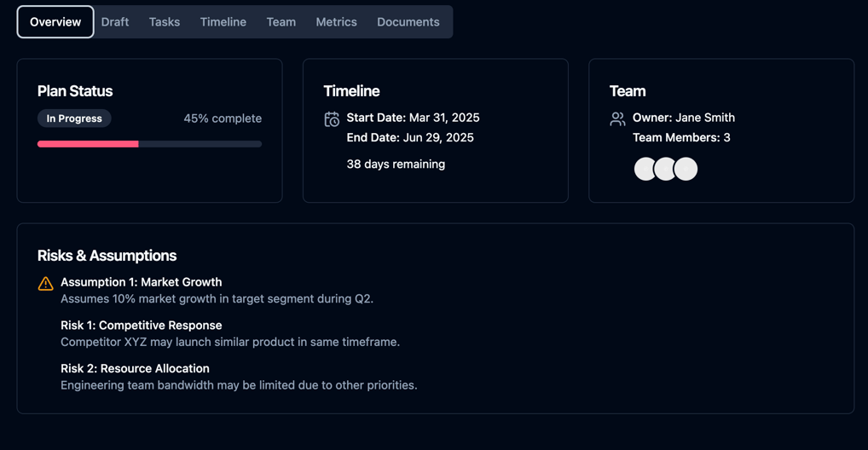Click the 38 days remaining text
The width and height of the screenshot is (868, 450).
[x=396, y=164]
